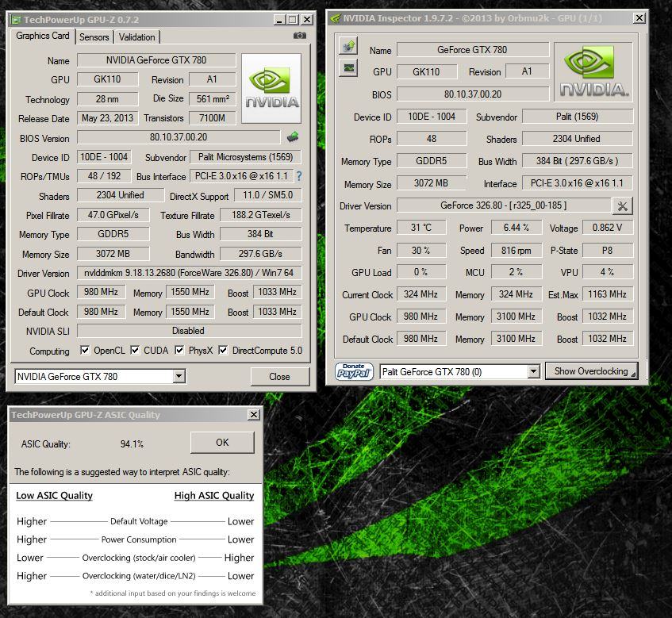The width and height of the screenshot is (672, 618).
Task: Click the GPU-Z Bus Interface PCI-E 3.0 x16 field
Action: coord(241,175)
